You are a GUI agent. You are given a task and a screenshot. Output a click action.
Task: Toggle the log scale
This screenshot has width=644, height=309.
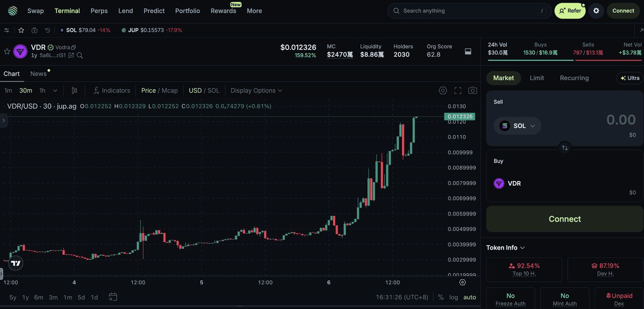tap(454, 297)
